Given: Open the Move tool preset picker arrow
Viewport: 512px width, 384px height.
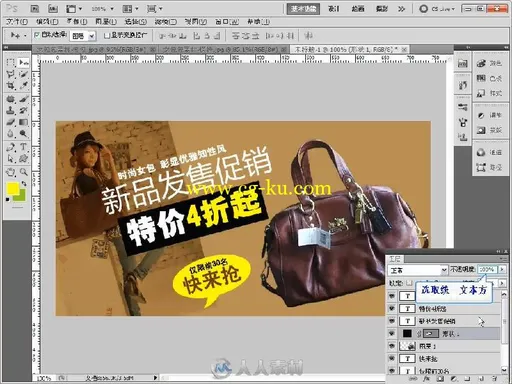Looking at the screenshot, I should tap(25, 35).
